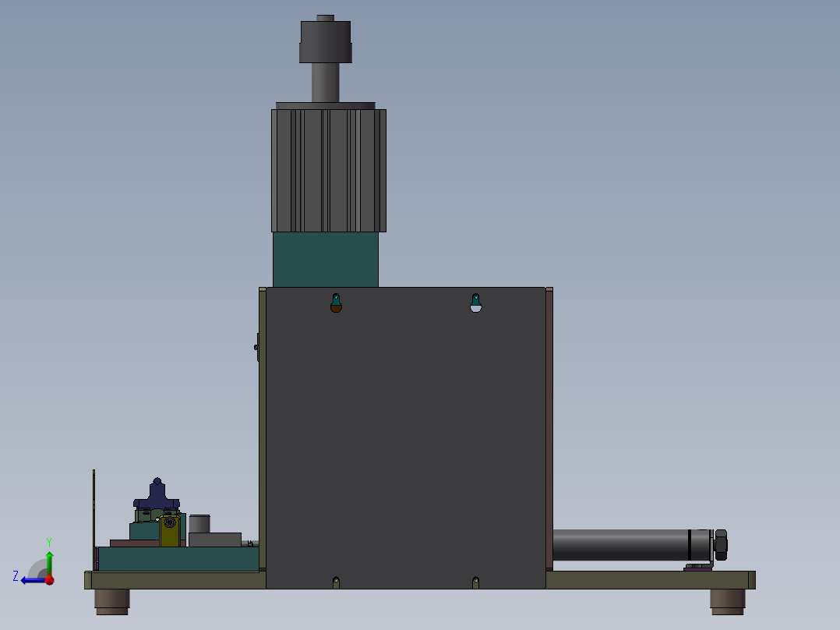Select the olive base plate right section
Image resolution: width=840 pixels, height=630 pixels.
coord(650,580)
